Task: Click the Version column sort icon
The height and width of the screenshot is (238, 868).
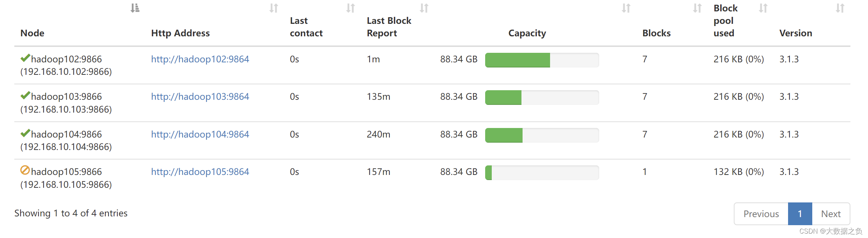Action: pos(840,8)
